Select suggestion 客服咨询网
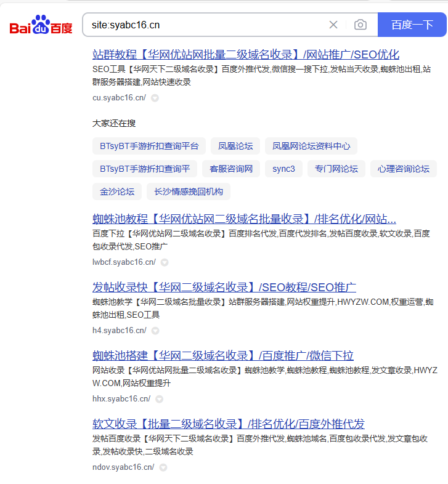 [x=231, y=169]
